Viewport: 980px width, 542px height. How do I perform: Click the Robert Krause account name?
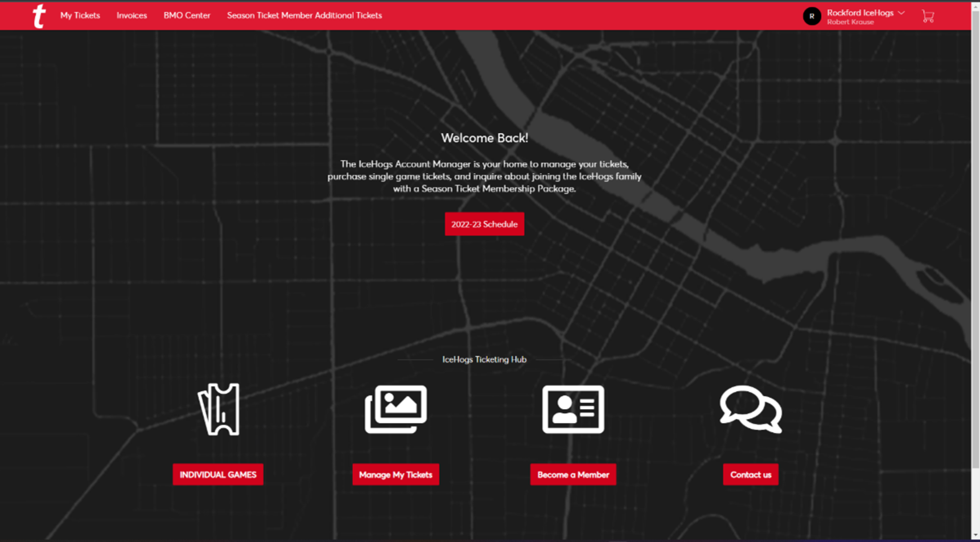850,22
